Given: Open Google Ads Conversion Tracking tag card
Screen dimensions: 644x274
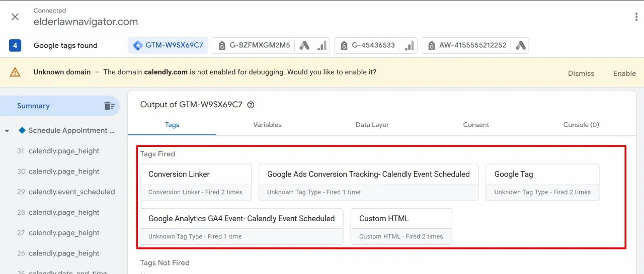Looking at the screenshot, I should tap(368, 182).
